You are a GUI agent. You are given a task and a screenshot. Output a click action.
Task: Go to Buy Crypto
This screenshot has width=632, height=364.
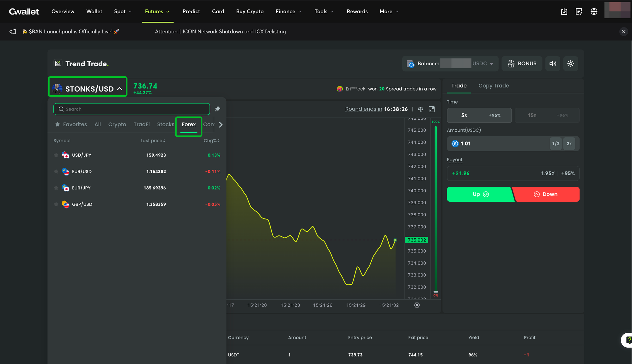point(250,12)
